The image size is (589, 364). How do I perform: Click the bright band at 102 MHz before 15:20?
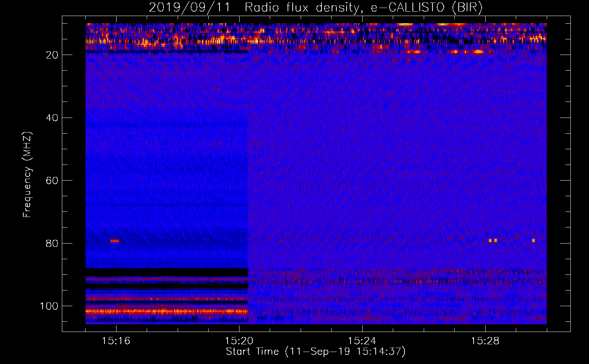[167, 312]
